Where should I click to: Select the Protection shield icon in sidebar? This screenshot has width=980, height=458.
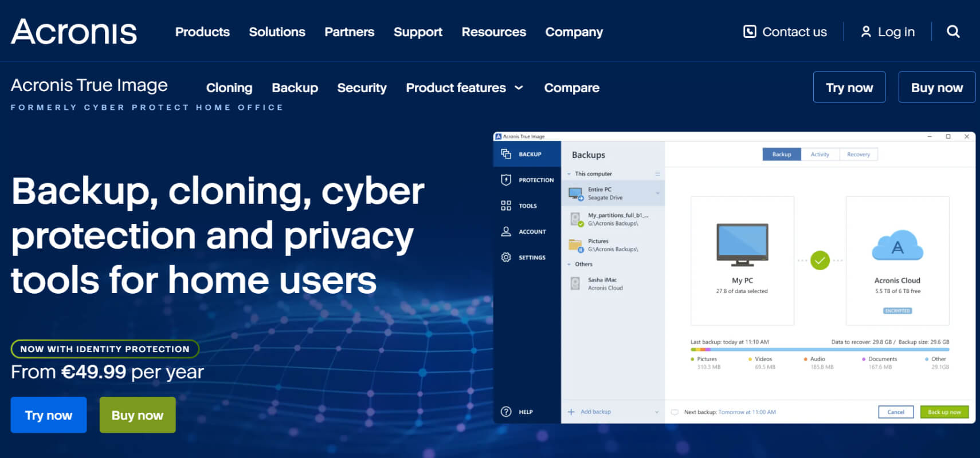tap(506, 180)
